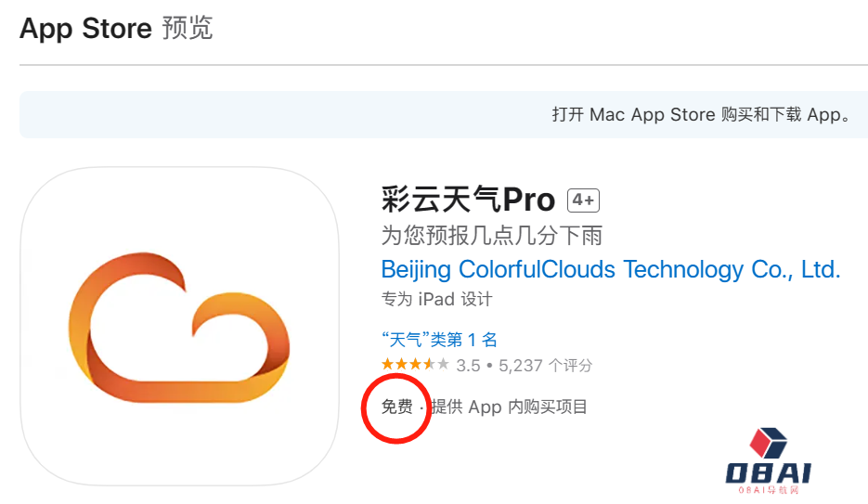The image size is (868, 504).
Task: Click the half-filled fourth rating star
Action: tap(429, 365)
